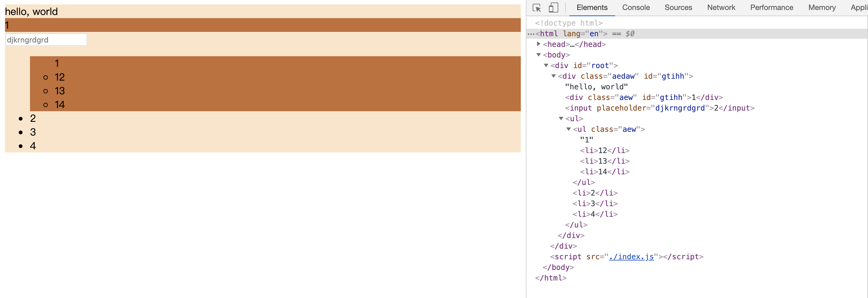Image resolution: width=868 pixels, height=298 pixels.
Task: Collapse the outer ul node
Action: tap(561, 118)
